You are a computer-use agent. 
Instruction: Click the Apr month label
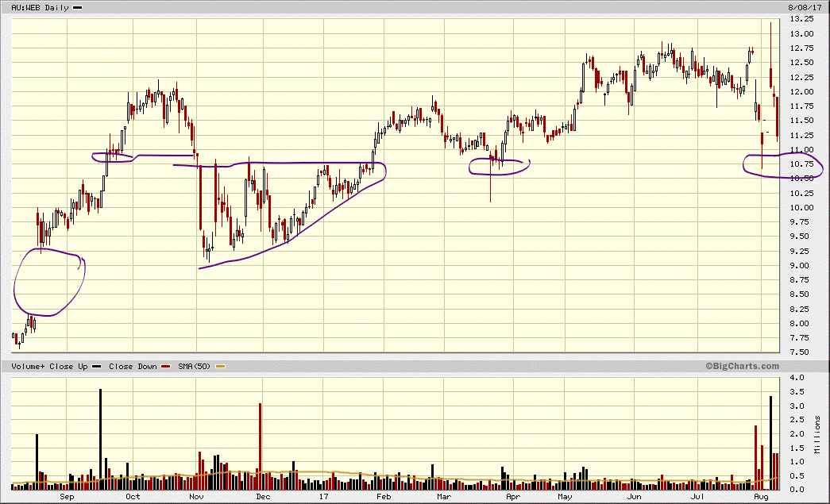point(513,496)
